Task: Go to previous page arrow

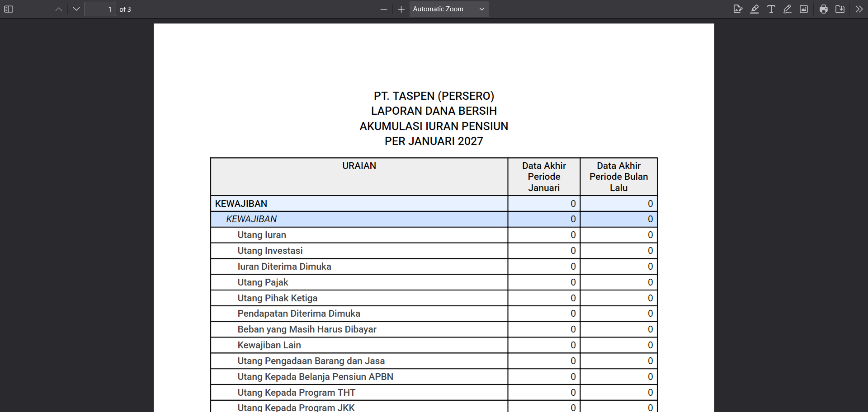Action: pos(59,9)
